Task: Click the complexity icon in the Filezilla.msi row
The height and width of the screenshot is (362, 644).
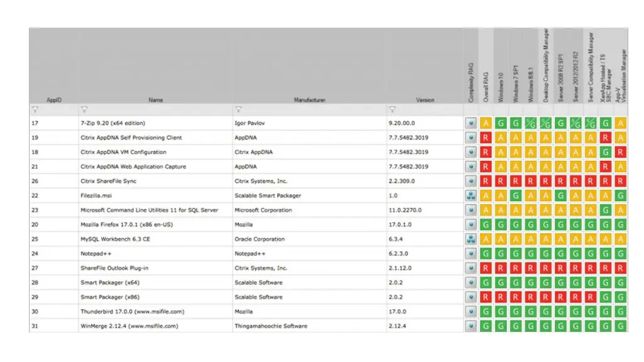Action: tap(471, 195)
